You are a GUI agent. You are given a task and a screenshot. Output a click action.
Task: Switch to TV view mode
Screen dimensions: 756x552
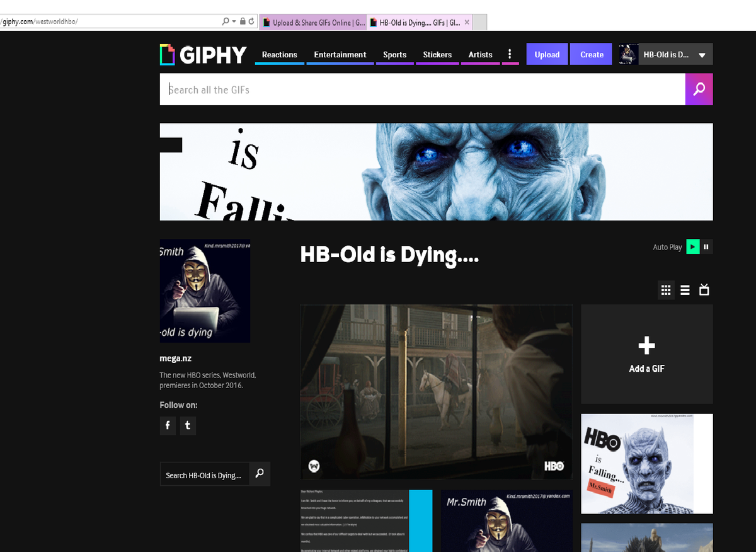coord(704,290)
